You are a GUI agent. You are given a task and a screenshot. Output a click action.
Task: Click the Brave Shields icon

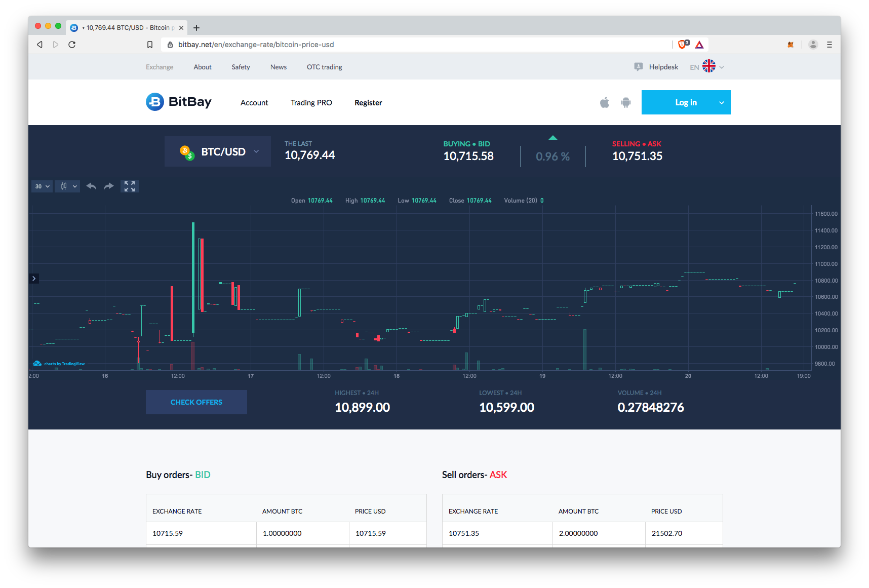tap(683, 45)
